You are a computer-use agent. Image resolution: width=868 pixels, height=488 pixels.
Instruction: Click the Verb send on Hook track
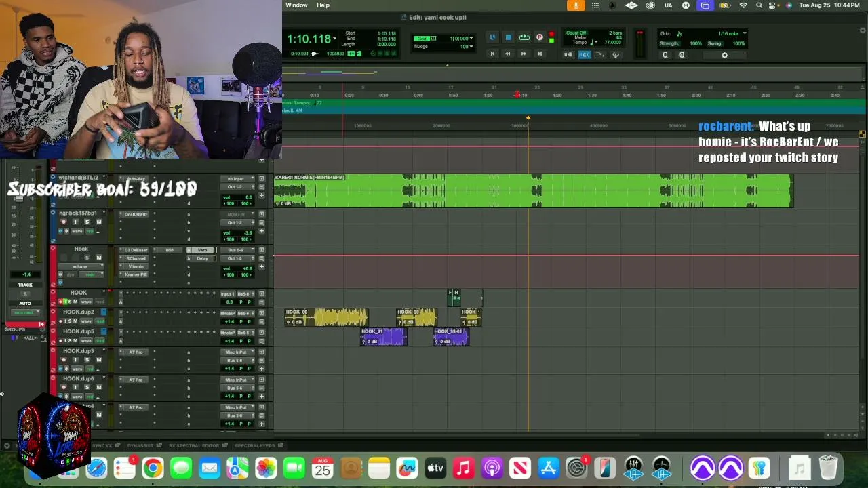click(202, 250)
